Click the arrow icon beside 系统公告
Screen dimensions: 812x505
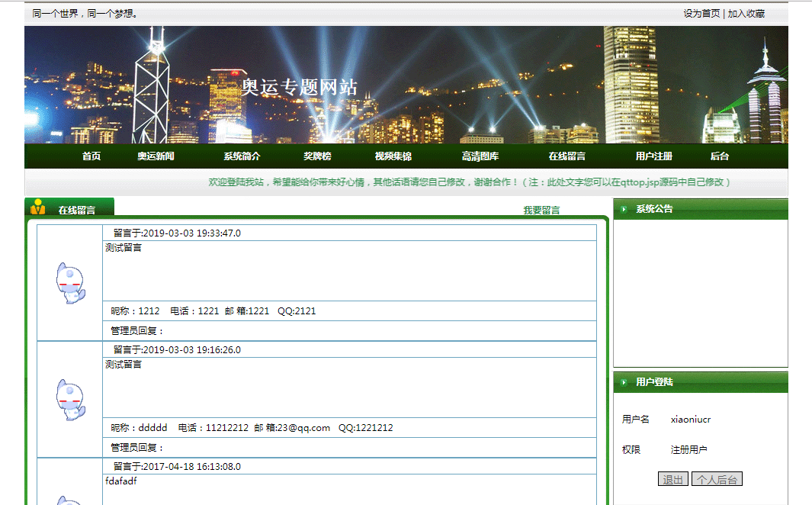tap(624, 209)
